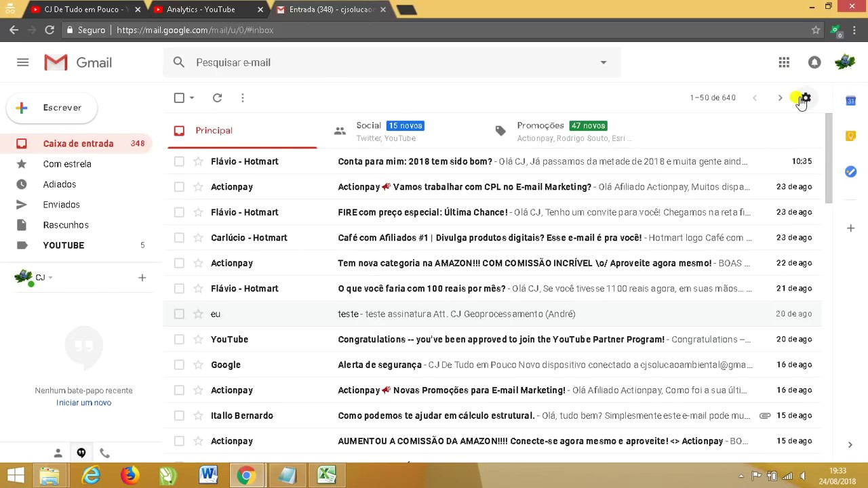Viewport: 868px width, 488px height.
Task: Expand the CJ chat status dropdown
Action: (x=50, y=277)
